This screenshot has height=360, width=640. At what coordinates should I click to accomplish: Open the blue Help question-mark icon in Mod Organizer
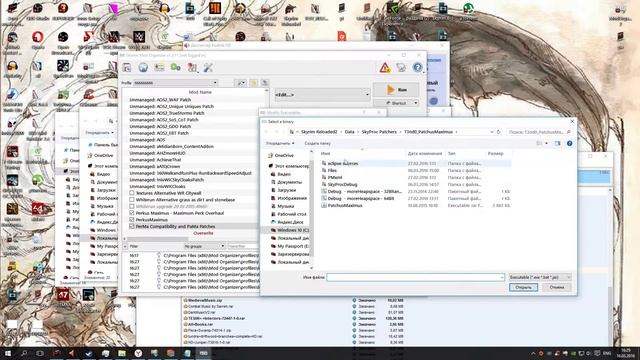pyautogui.click(x=417, y=67)
